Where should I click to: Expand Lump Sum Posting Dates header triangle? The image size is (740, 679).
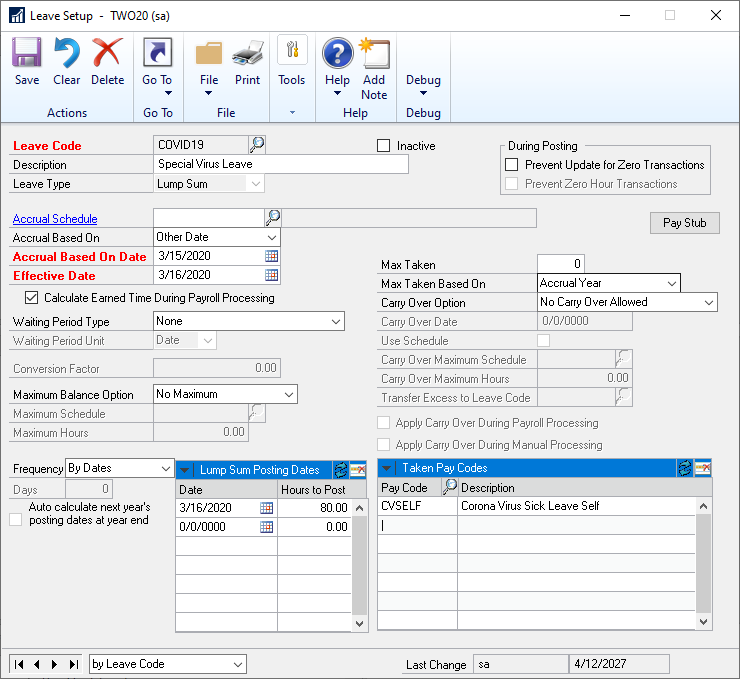(185, 470)
